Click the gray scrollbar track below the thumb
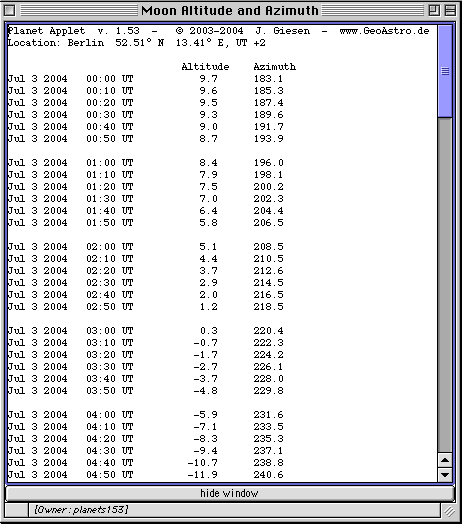 coord(445,285)
